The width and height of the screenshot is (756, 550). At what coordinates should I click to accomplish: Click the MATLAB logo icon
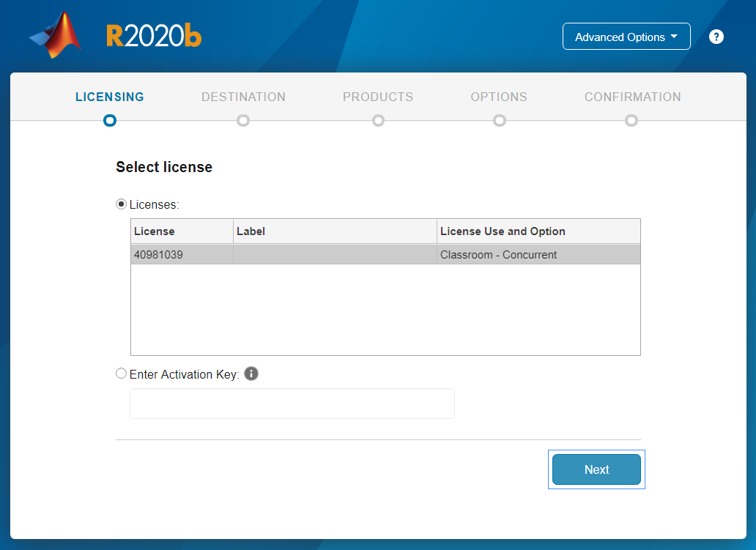56,34
